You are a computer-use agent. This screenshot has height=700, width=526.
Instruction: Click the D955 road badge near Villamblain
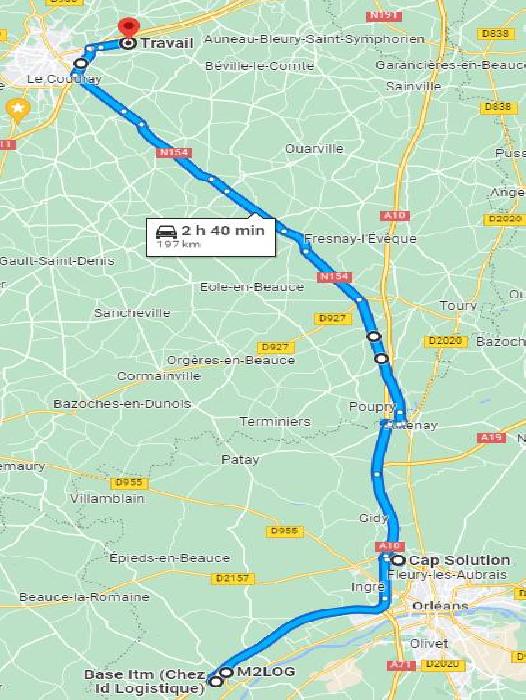(x=129, y=483)
